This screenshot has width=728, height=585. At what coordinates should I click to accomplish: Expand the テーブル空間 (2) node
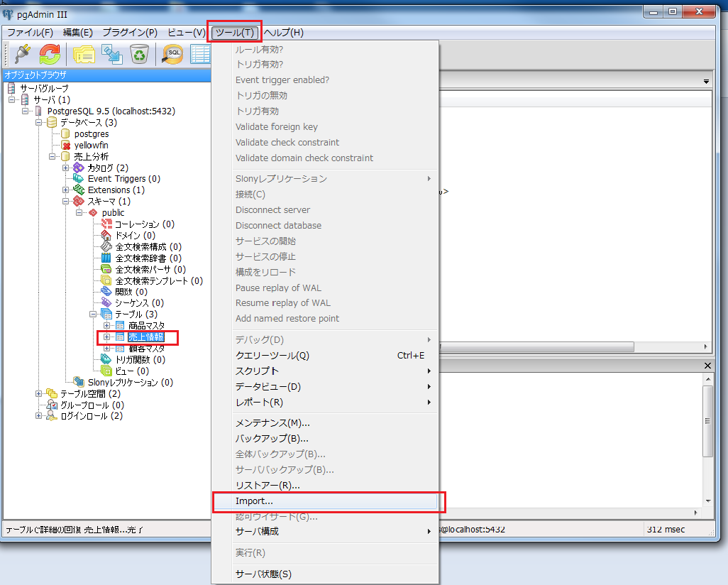tap(38, 393)
